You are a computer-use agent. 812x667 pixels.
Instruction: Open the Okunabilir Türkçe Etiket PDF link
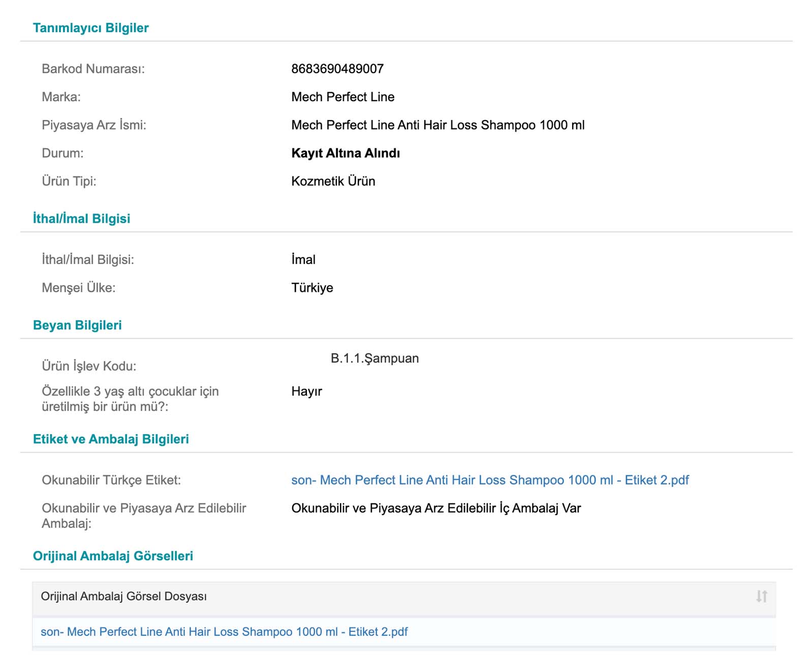tap(490, 480)
